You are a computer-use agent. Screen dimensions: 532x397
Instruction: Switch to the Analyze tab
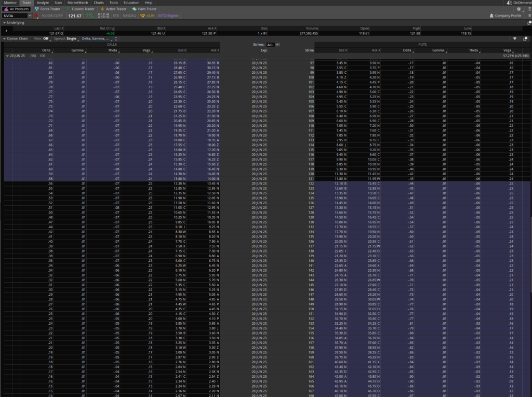click(x=43, y=3)
